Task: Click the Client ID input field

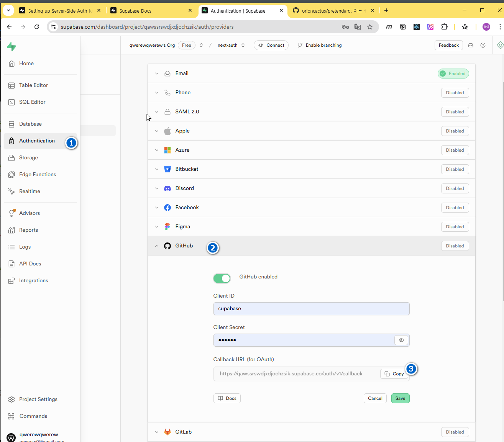Action: (311, 309)
